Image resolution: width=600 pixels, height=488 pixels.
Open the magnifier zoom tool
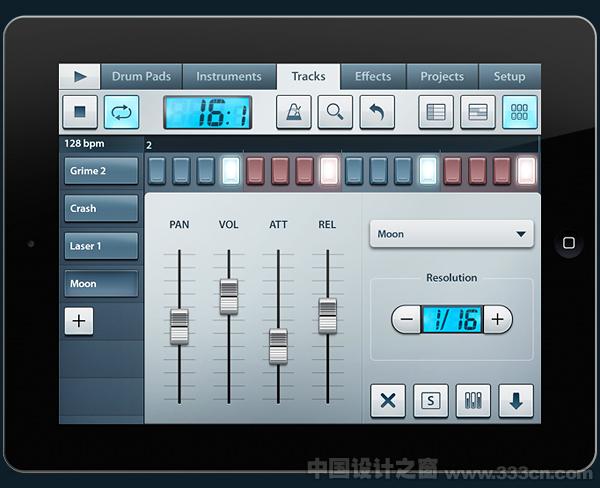click(335, 112)
